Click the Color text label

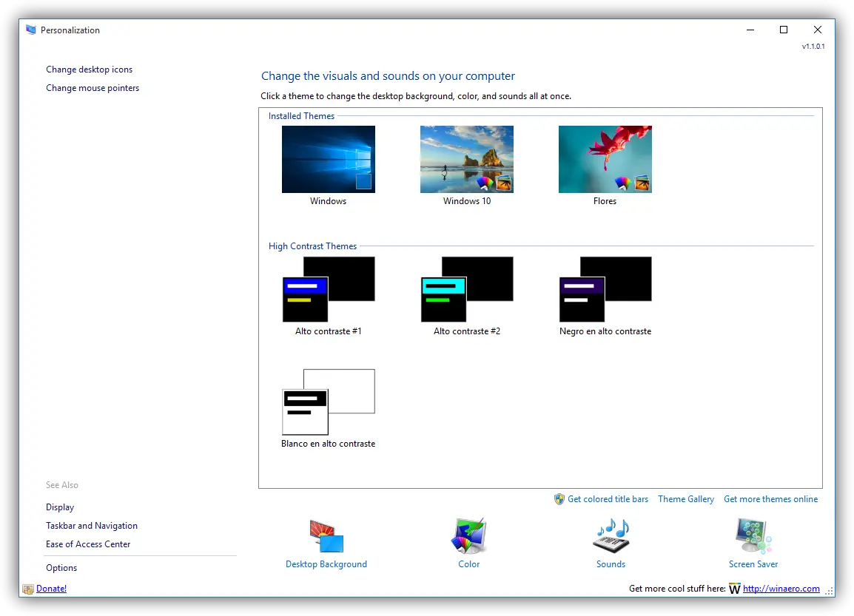tap(469, 564)
